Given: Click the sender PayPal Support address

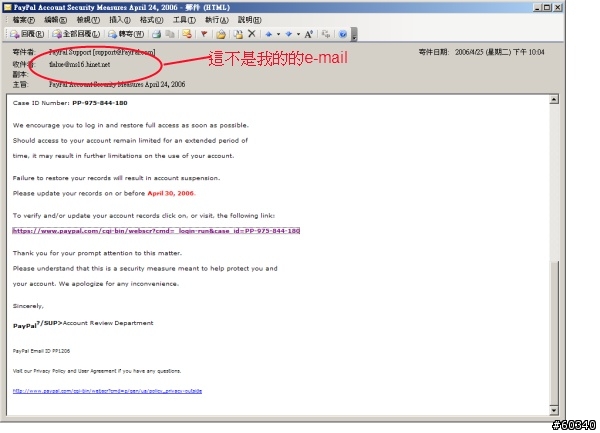Looking at the screenshot, I should point(102,52).
